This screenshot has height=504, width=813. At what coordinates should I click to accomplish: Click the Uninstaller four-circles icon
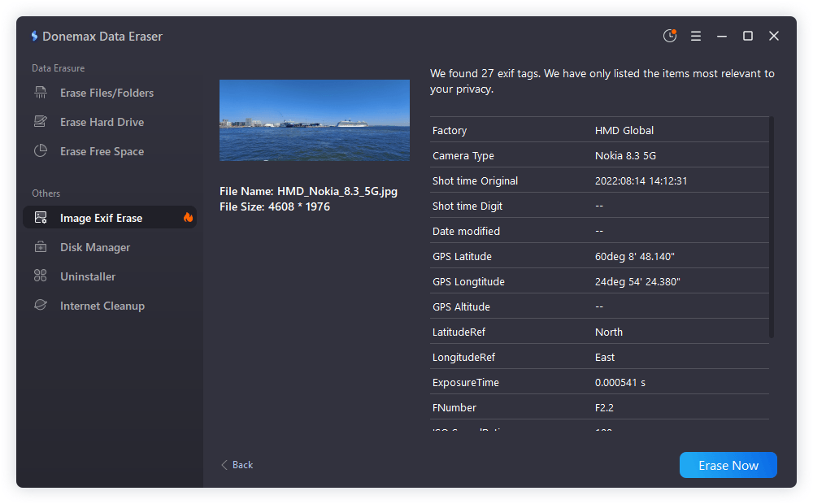(x=41, y=276)
